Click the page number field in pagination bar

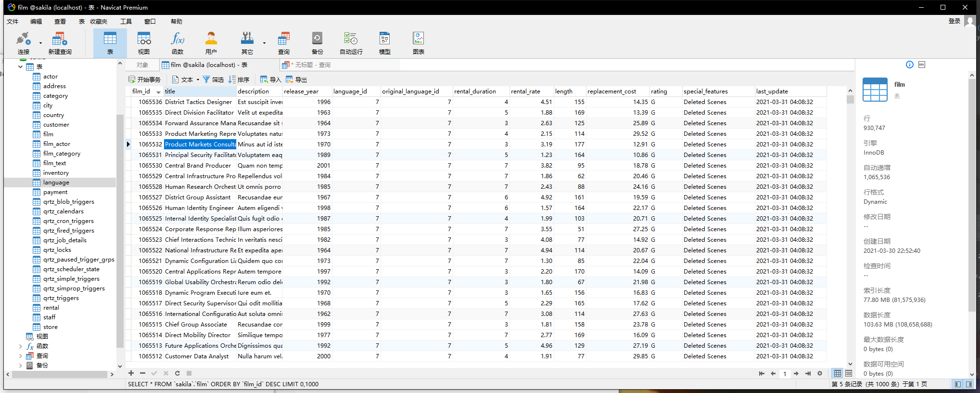coord(785,374)
